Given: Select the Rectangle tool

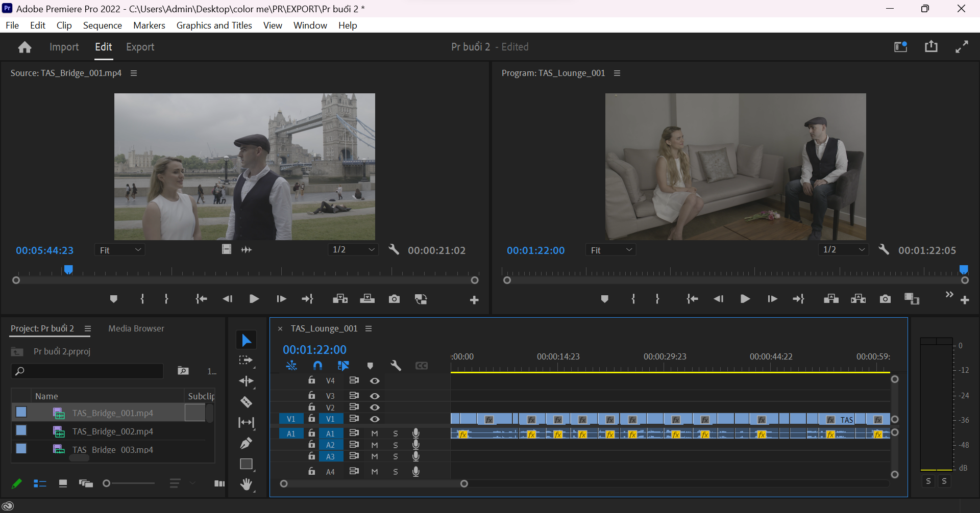Looking at the screenshot, I should click(246, 464).
